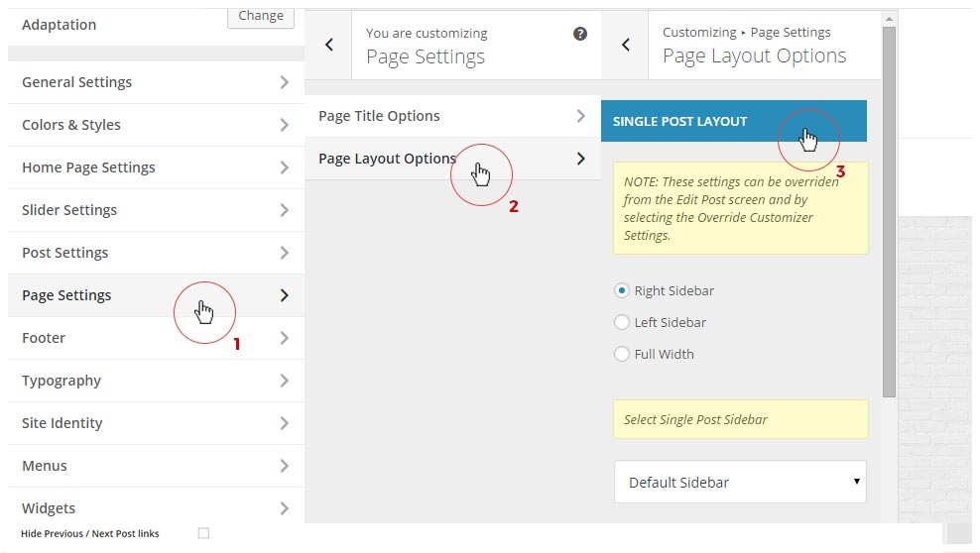Open the Default Sidebar dropdown
Viewport: 980px width, 553px height.
[740, 483]
